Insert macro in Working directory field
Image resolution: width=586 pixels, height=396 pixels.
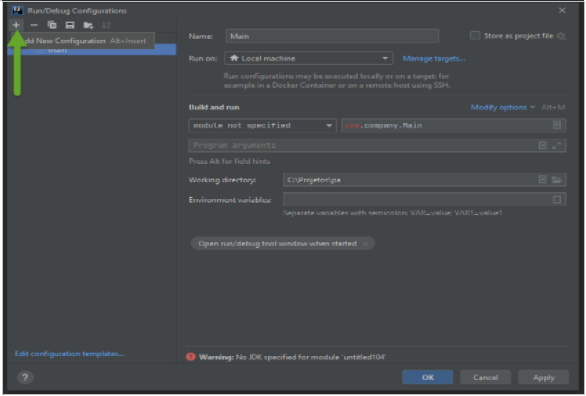543,180
